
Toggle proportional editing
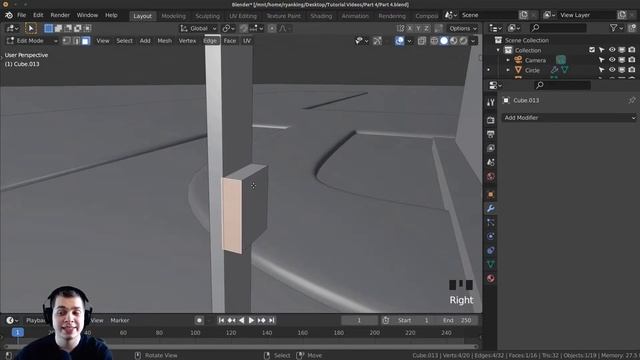(x=272, y=28)
